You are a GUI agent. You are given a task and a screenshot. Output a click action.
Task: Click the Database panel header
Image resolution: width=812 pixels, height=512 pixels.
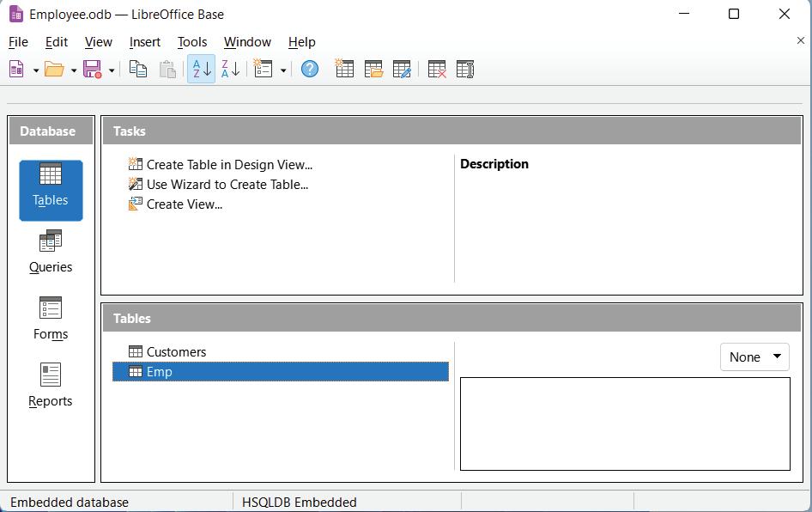click(51, 131)
